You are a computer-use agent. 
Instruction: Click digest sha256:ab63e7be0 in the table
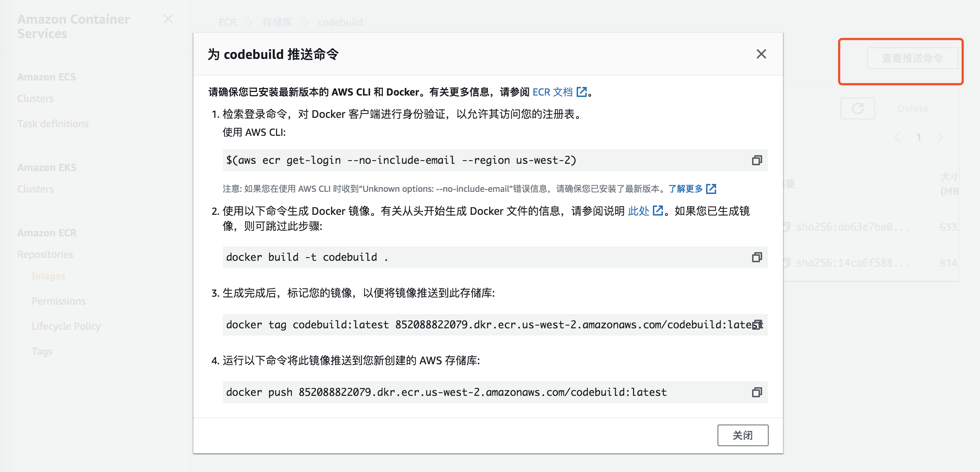[852, 227]
